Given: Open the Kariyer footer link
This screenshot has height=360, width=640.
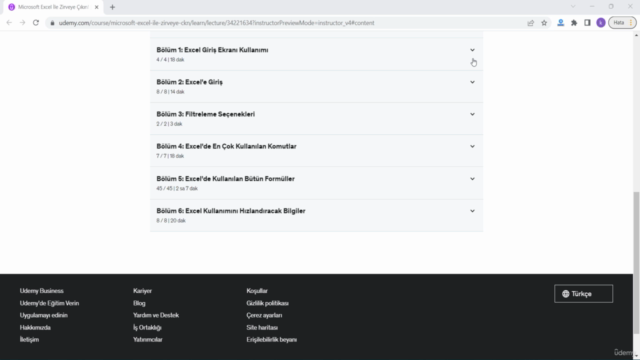Looking at the screenshot, I should [x=142, y=291].
